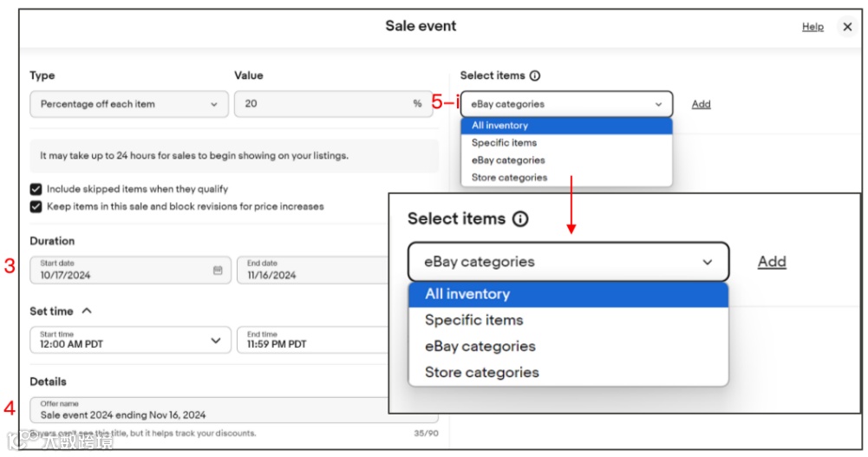Collapse the Set time section
The width and height of the screenshot is (868, 457).
(x=86, y=311)
